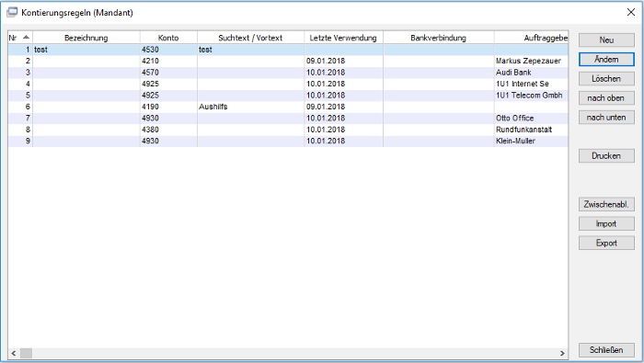Sort by Konto column header
This screenshot has width=644, height=363.
tap(168, 38)
